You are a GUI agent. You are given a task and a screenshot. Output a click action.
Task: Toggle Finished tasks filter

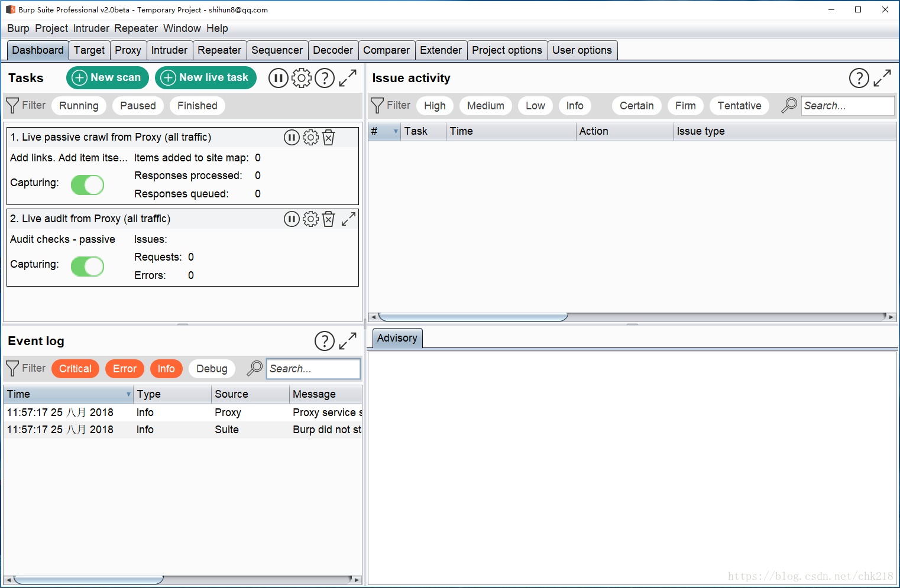[x=198, y=106]
